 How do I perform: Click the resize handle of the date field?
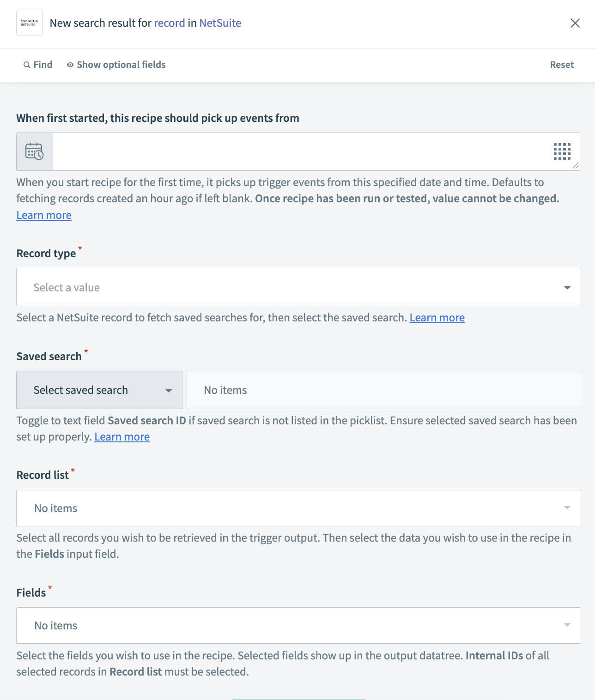tap(575, 166)
